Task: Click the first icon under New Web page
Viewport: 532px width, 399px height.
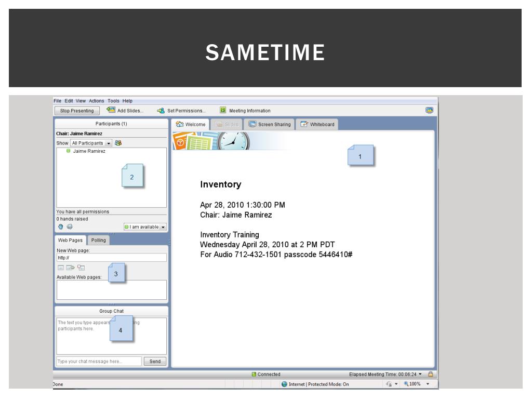Action: pos(61,268)
